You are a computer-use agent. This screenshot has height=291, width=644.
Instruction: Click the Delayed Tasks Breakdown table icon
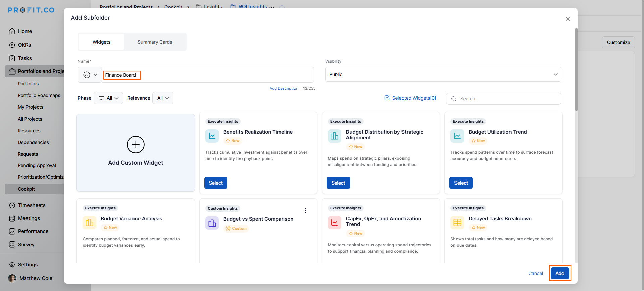(457, 223)
